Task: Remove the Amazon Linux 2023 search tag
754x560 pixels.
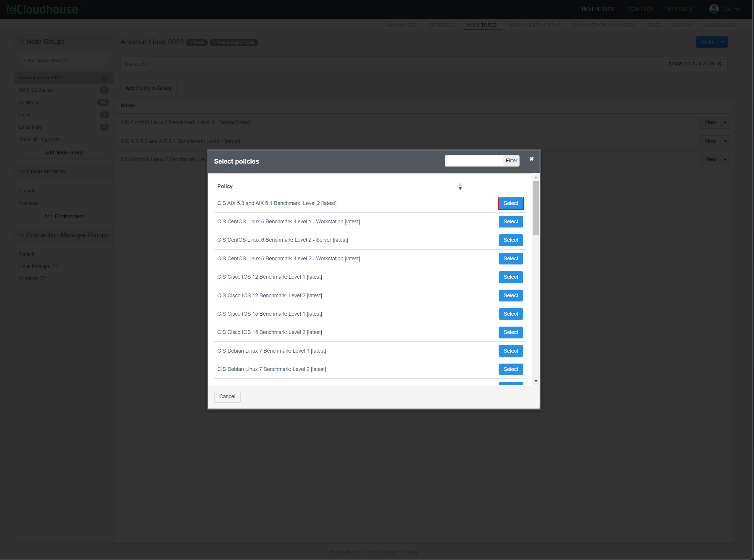Action: [719, 64]
